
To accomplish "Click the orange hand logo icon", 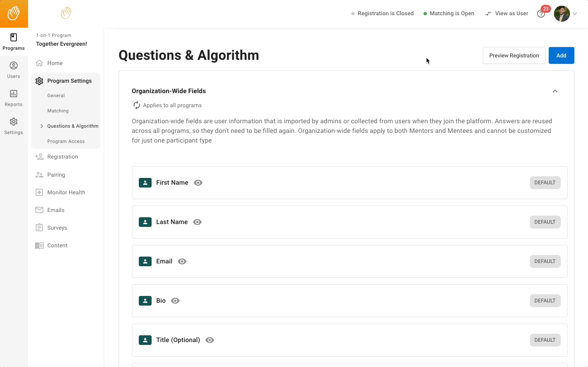I will click(14, 13).
